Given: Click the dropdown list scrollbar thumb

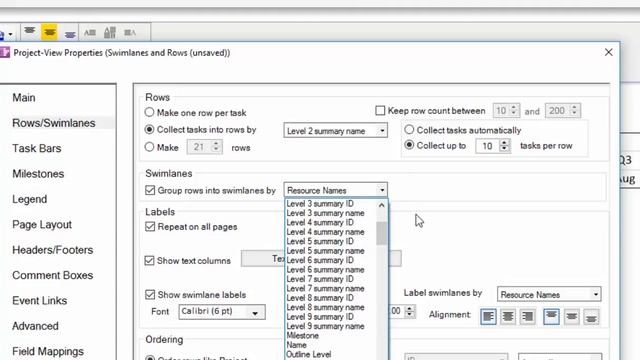Looking at the screenshot, I should pyautogui.click(x=382, y=233).
